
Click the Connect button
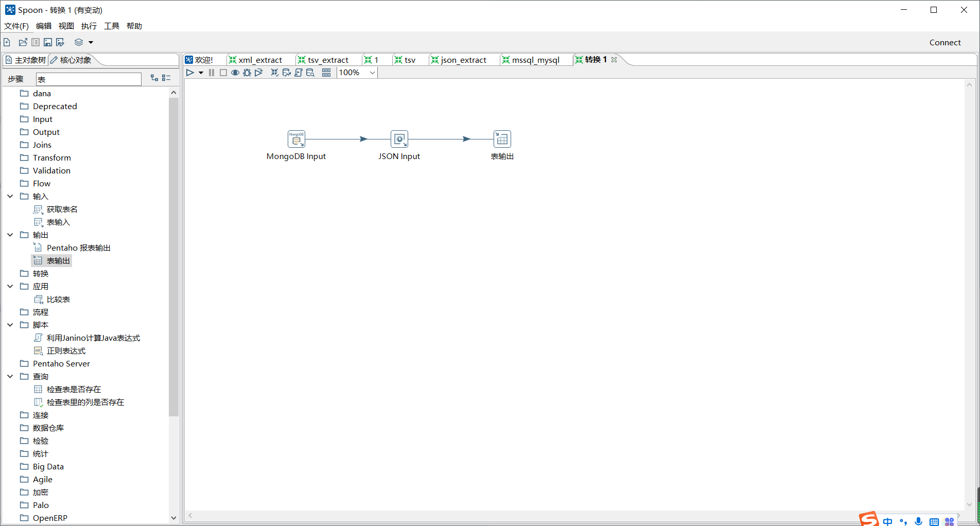tap(945, 42)
